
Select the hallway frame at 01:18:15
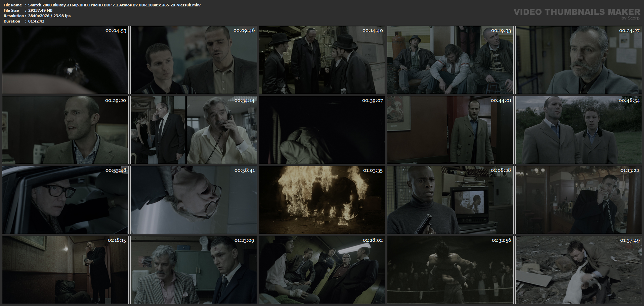pos(65,270)
